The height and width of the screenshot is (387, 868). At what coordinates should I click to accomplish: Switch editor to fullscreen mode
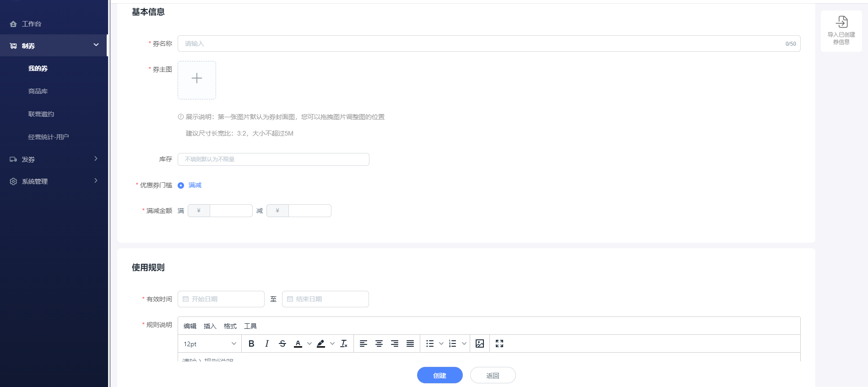(x=499, y=343)
